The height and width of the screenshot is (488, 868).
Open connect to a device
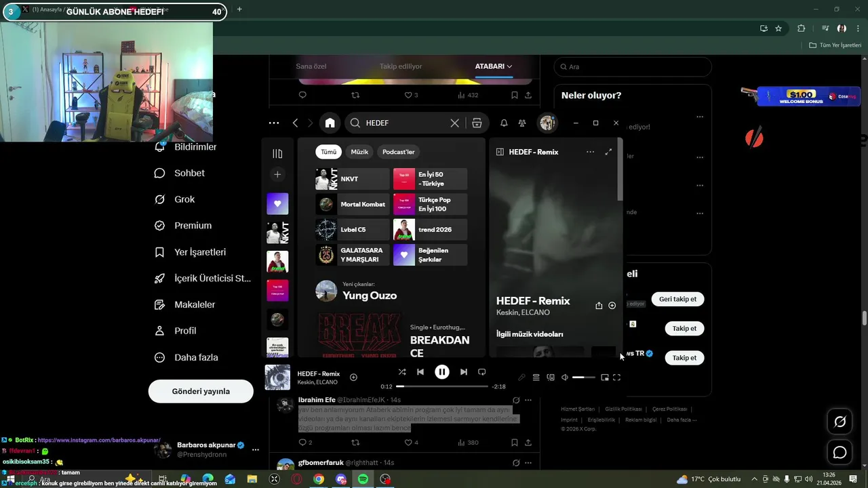pos(551,378)
